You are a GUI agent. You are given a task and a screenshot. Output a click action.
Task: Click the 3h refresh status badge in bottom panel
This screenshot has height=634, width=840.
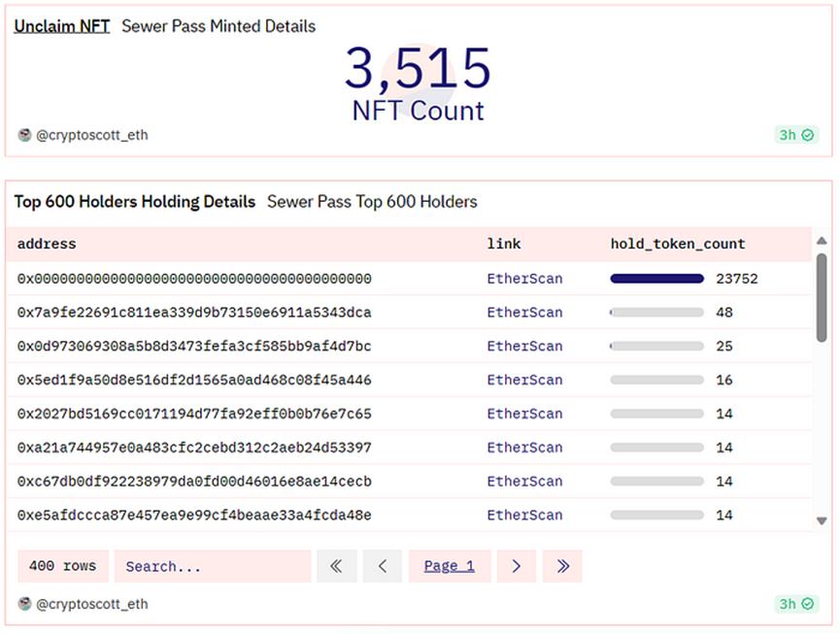click(796, 604)
